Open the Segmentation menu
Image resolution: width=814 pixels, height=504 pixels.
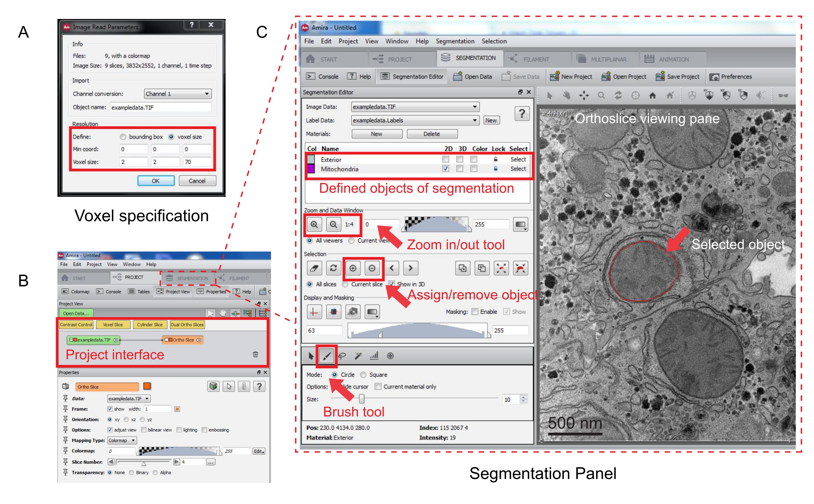[455, 41]
